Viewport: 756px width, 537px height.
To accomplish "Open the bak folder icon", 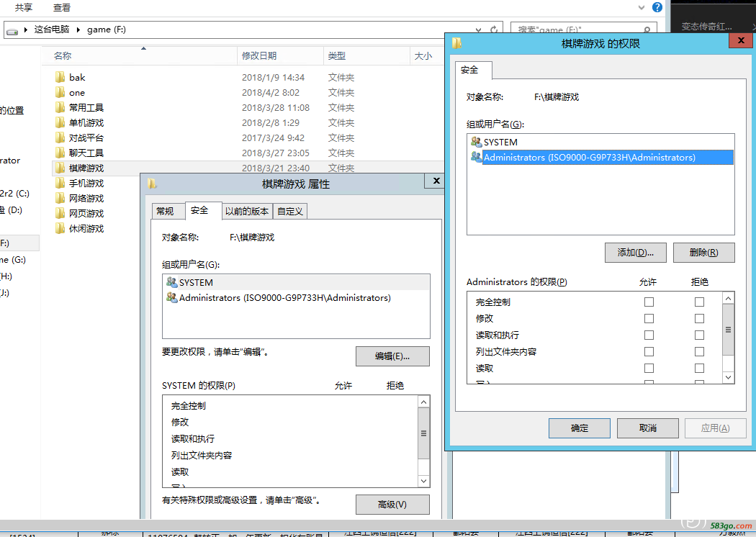I will click(60, 77).
